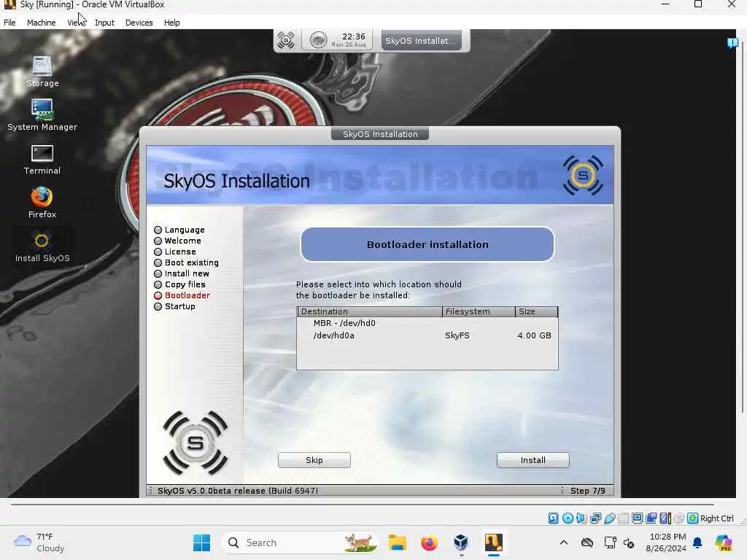Select the SkyOS Installat... panel task button
Screen dimensions: 747x560
(421, 41)
